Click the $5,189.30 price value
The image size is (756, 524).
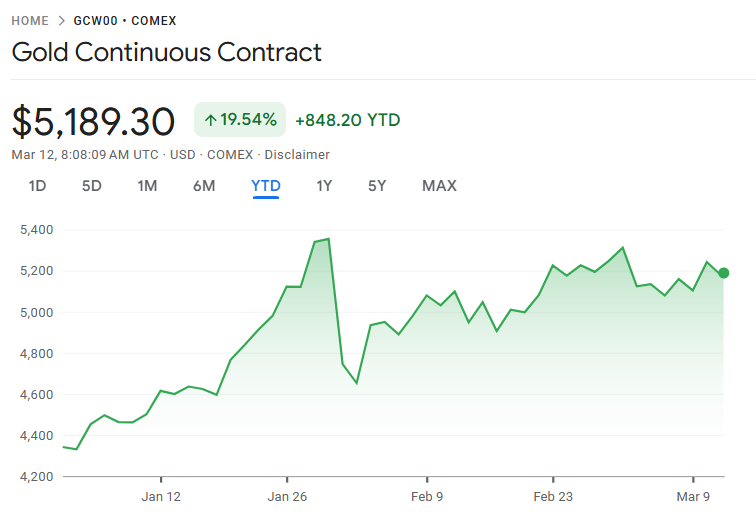(94, 121)
